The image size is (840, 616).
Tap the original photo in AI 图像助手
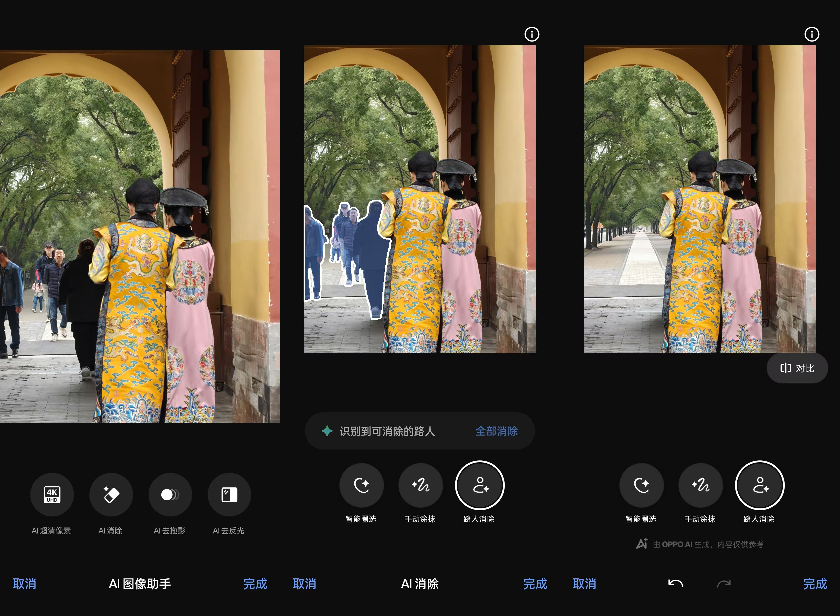(x=140, y=236)
